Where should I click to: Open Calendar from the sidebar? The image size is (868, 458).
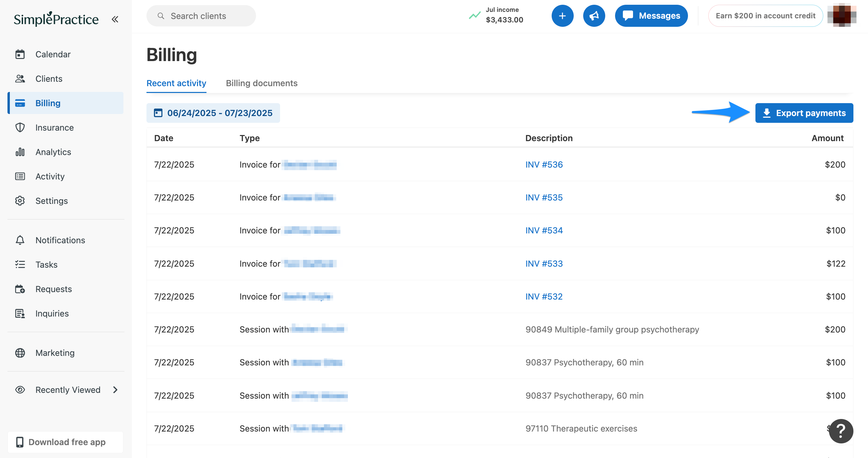pyautogui.click(x=53, y=54)
